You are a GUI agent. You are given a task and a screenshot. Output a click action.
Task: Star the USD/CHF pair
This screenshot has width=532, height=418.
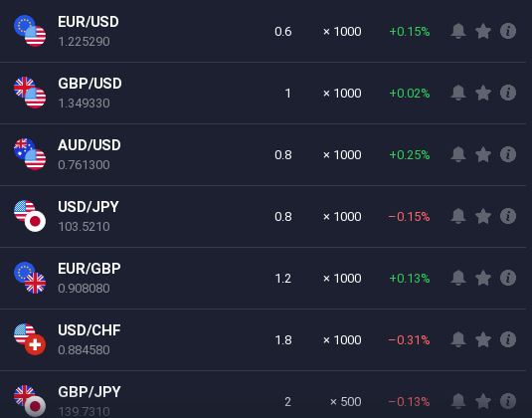point(483,340)
